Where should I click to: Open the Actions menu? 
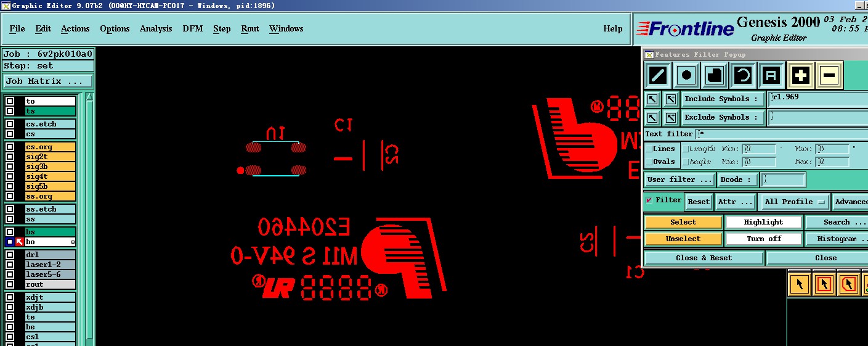[x=75, y=28]
